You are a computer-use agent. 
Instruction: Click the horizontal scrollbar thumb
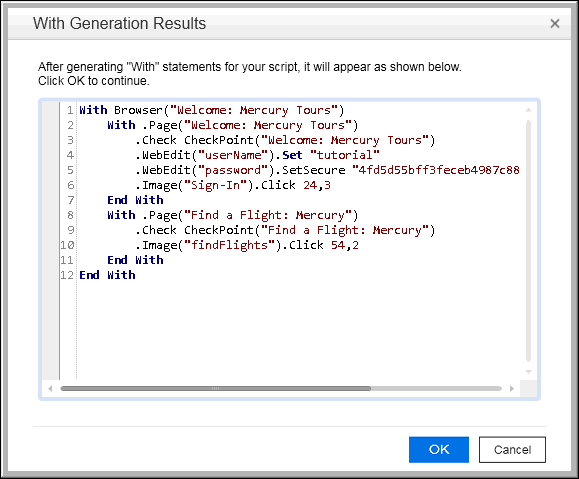(216, 389)
